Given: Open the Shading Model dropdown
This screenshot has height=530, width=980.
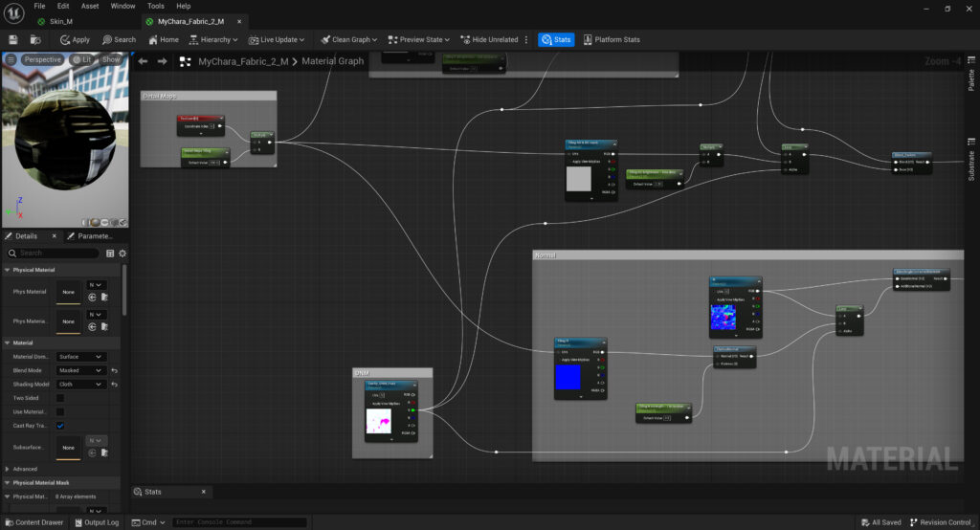Looking at the screenshot, I should tap(80, 385).
